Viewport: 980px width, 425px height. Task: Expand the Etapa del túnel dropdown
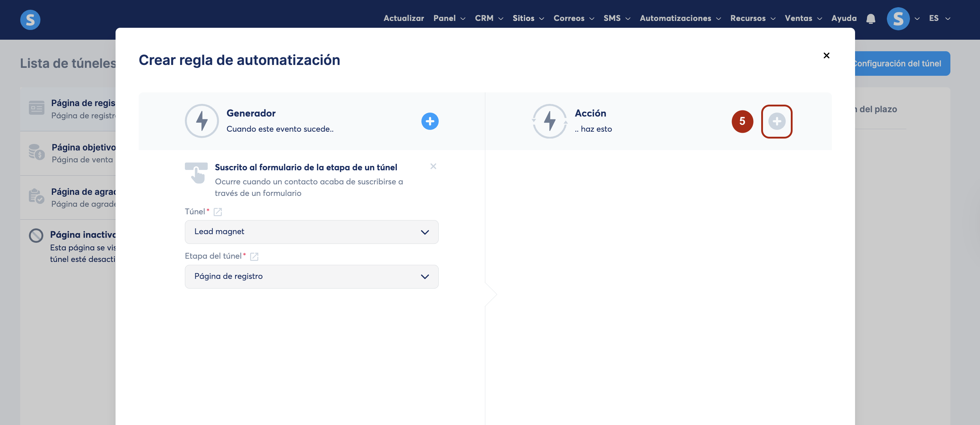pyautogui.click(x=311, y=276)
